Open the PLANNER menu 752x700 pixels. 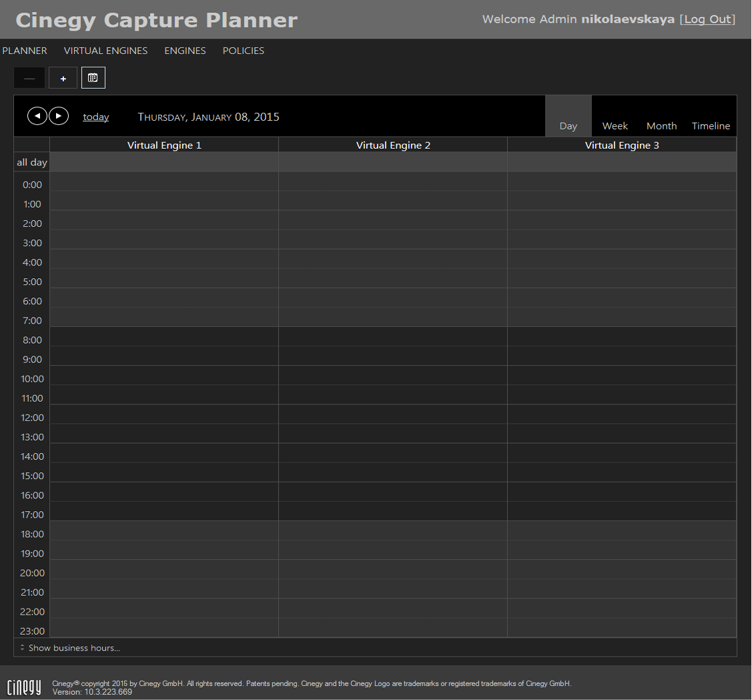click(x=25, y=51)
